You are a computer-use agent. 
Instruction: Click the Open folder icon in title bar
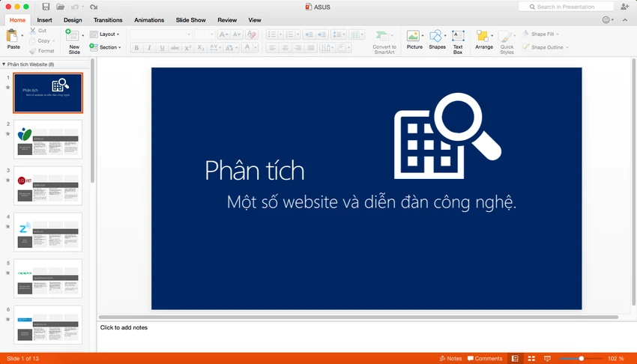pyautogui.click(x=60, y=7)
